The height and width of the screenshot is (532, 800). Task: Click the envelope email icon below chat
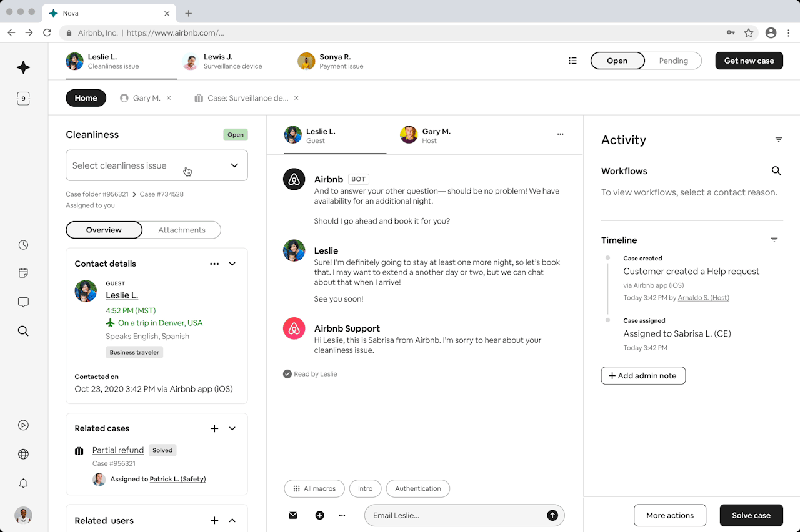293,515
